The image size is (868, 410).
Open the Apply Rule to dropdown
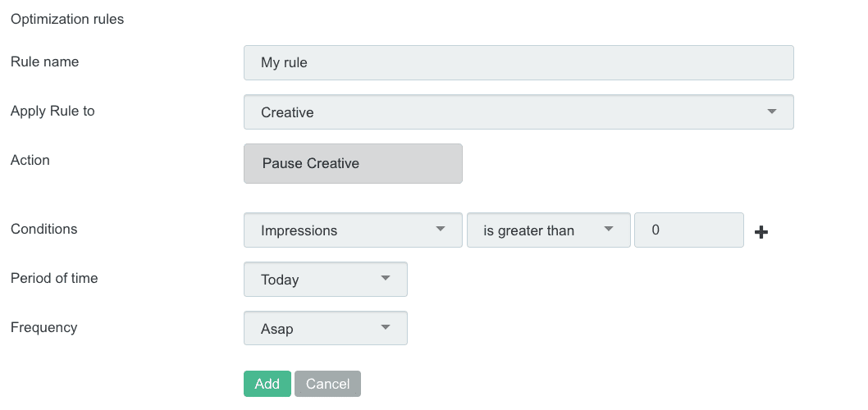point(519,112)
